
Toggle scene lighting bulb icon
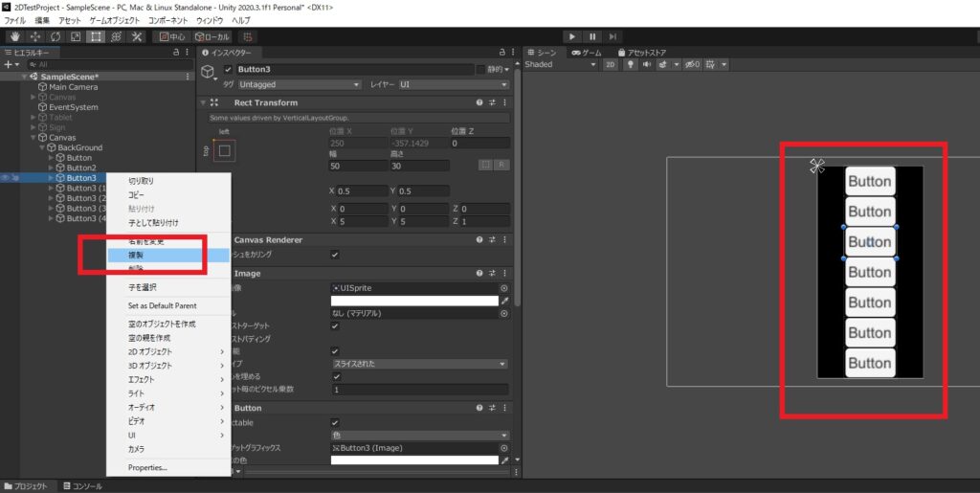coord(631,64)
